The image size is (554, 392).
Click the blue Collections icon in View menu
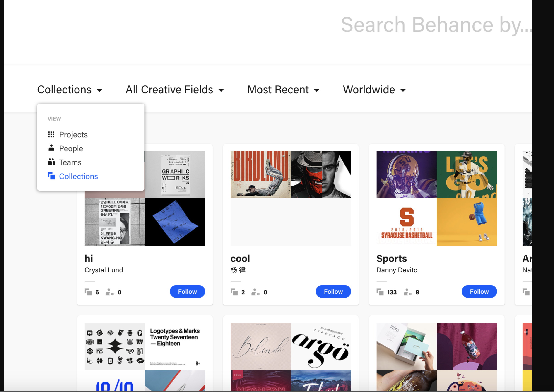point(51,176)
